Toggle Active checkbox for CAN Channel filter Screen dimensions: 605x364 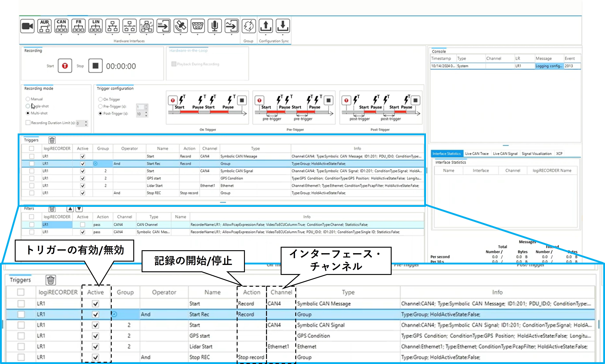pyautogui.click(x=83, y=225)
